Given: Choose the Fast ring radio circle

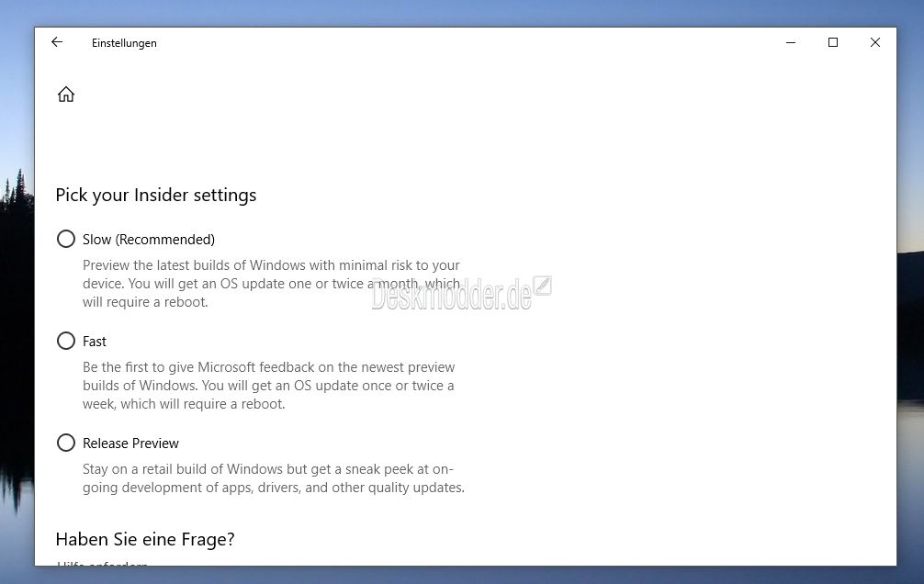Looking at the screenshot, I should coord(66,341).
